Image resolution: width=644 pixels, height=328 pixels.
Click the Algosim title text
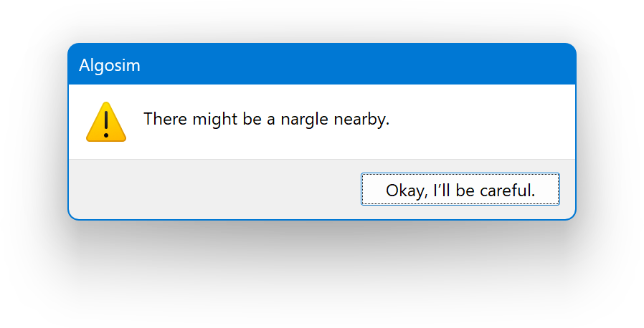109,65
